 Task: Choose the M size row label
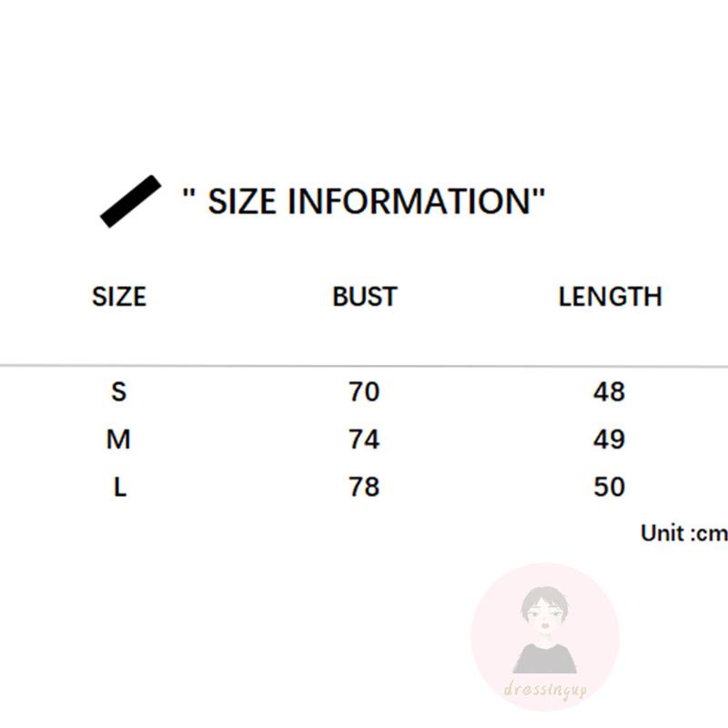[x=119, y=440]
